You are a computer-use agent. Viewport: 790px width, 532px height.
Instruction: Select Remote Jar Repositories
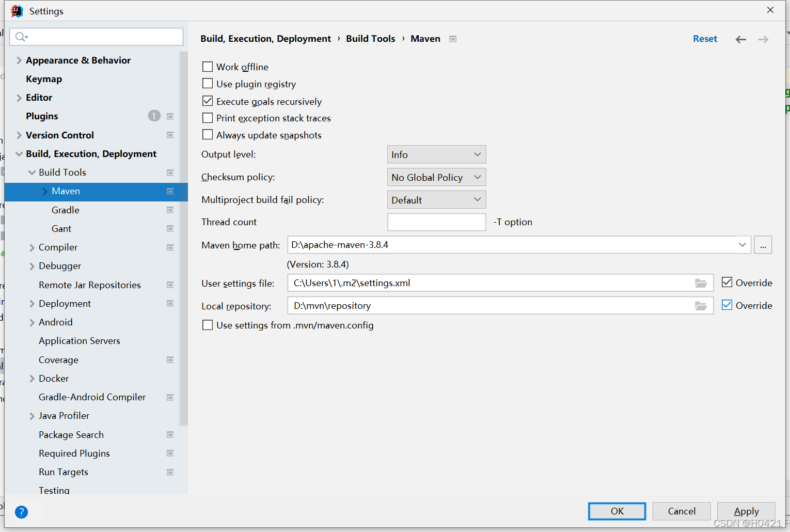point(90,285)
